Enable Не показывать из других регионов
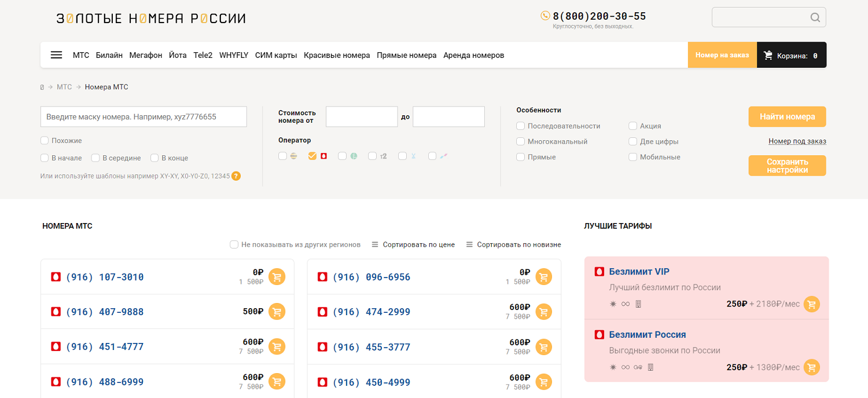This screenshot has width=868, height=398. [x=234, y=244]
